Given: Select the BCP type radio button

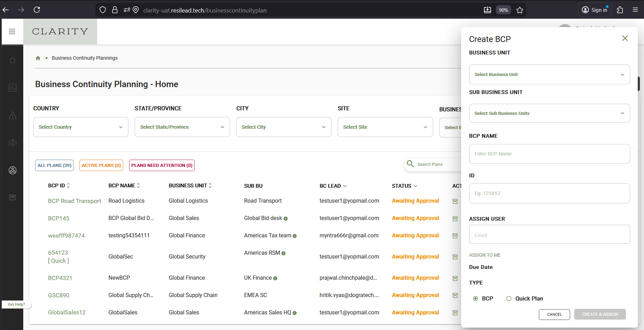Looking at the screenshot, I should (475, 298).
